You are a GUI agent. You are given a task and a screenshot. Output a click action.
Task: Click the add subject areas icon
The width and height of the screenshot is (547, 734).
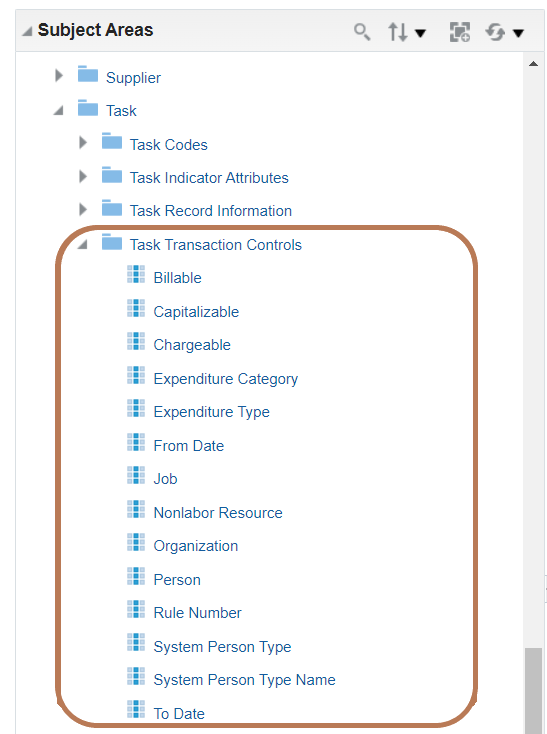click(x=459, y=32)
